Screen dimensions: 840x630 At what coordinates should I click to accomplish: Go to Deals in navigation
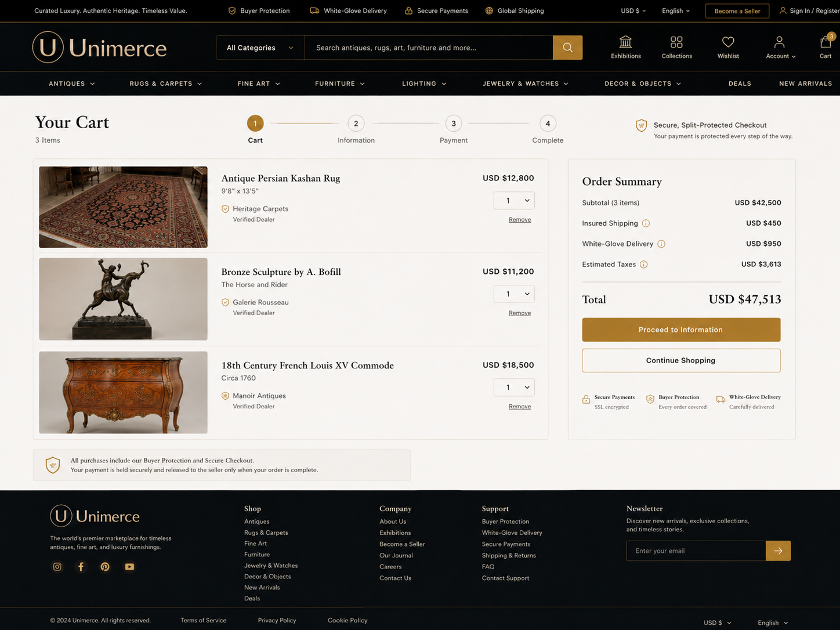tap(740, 84)
